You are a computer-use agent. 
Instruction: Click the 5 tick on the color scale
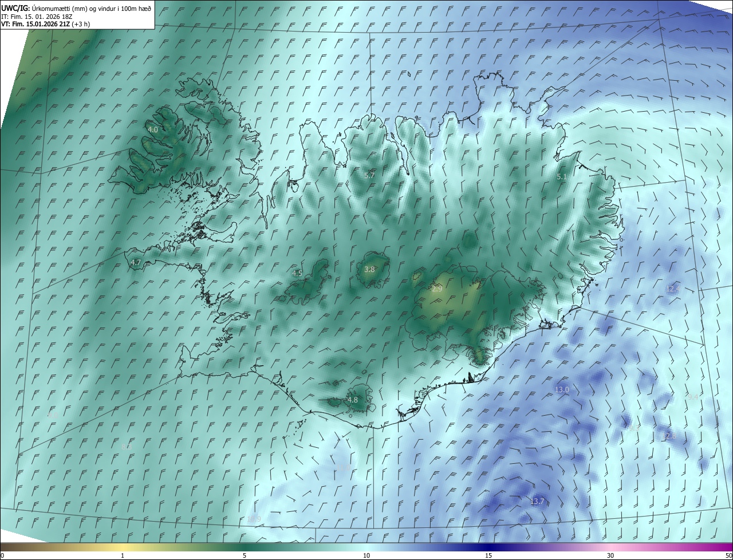pyautogui.click(x=245, y=556)
